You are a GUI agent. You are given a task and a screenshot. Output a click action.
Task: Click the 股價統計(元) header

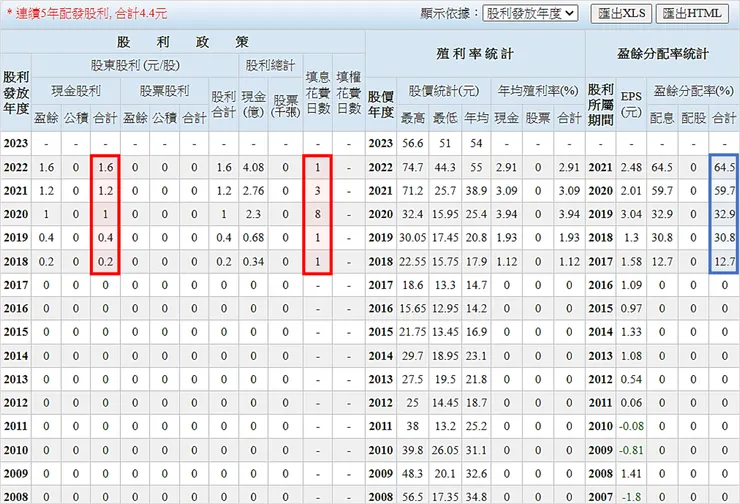(x=444, y=91)
